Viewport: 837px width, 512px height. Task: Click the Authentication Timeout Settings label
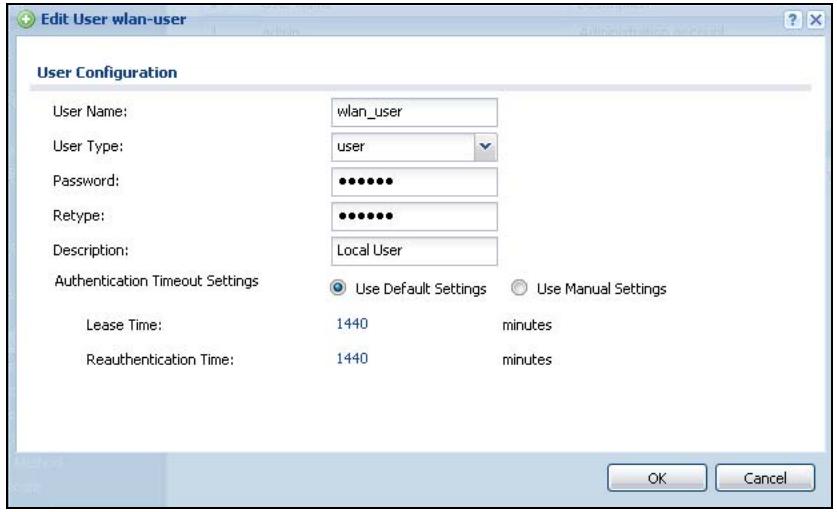(156, 281)
